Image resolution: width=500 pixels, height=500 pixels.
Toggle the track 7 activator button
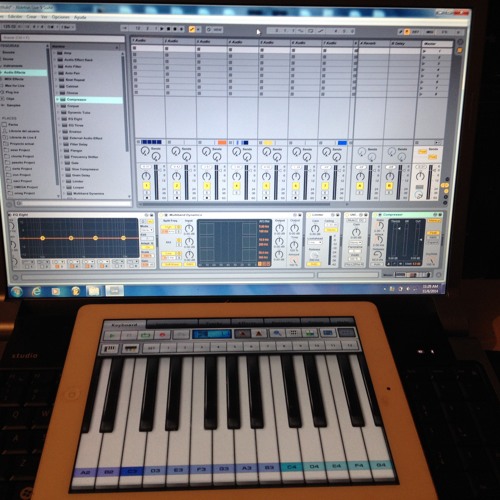pyautogui.click(x=325, y=186)
